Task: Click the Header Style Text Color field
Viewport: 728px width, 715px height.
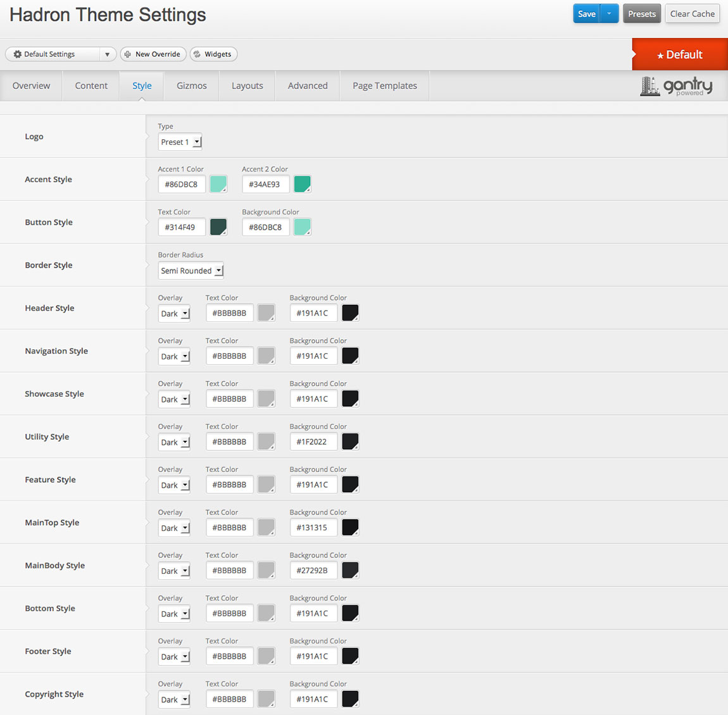Action: click(x=229, y=313)
